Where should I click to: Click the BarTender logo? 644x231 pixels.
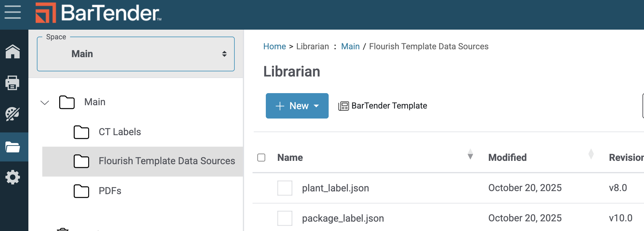point(98,13)
